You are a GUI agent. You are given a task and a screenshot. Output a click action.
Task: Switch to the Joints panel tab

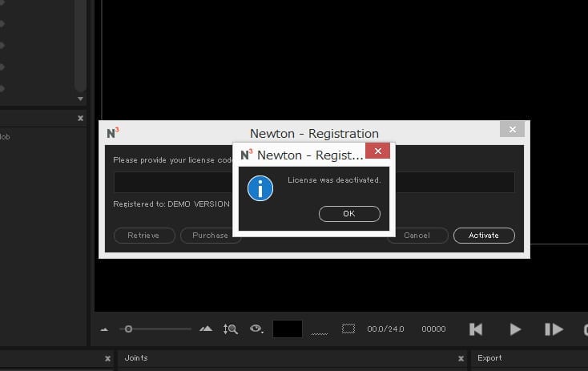coord(136,358)
